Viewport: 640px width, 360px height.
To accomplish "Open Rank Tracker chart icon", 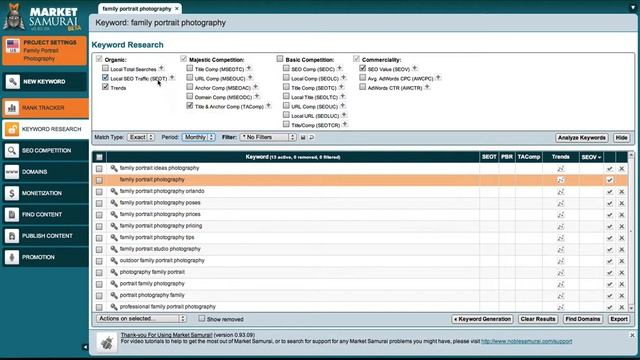I will (x=12, y=108).
